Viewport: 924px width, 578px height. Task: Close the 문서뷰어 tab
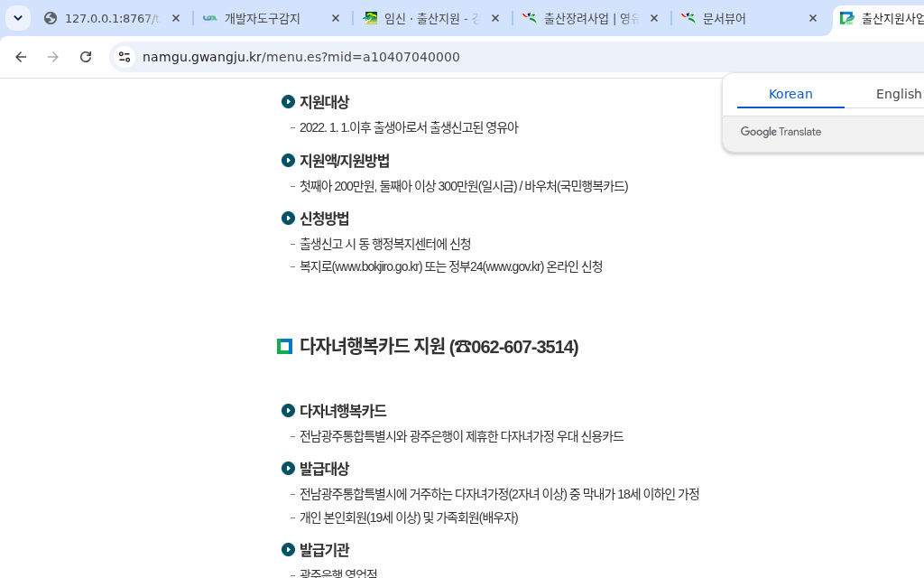(x=813, y=18)
